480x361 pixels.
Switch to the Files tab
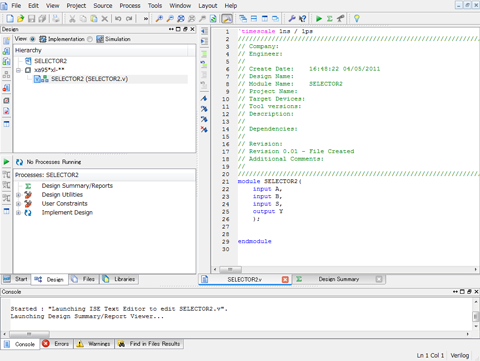84,279
